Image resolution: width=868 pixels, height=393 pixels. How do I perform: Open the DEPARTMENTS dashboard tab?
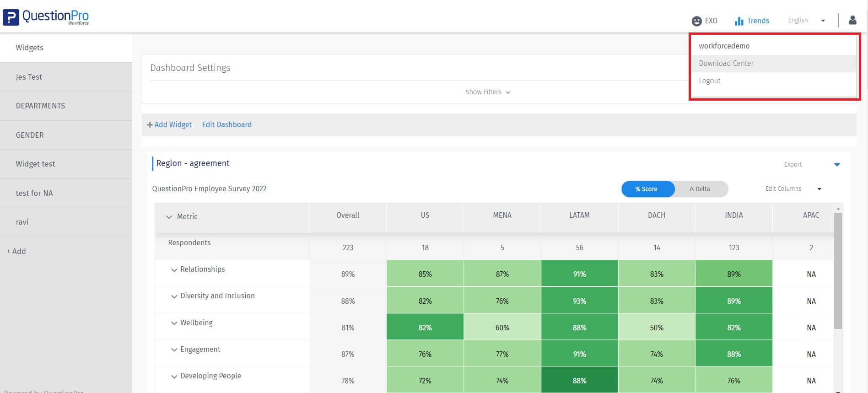tap(66, 106)
